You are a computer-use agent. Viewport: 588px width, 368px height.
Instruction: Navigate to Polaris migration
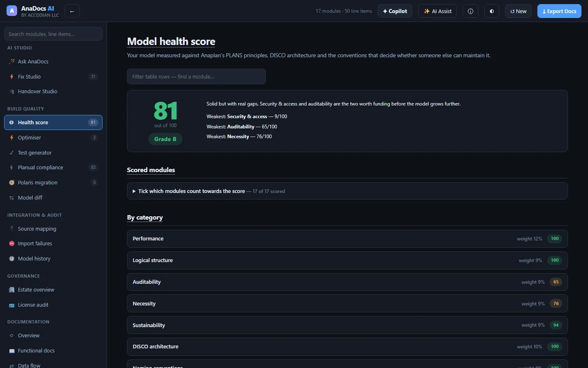coord(53,183)
